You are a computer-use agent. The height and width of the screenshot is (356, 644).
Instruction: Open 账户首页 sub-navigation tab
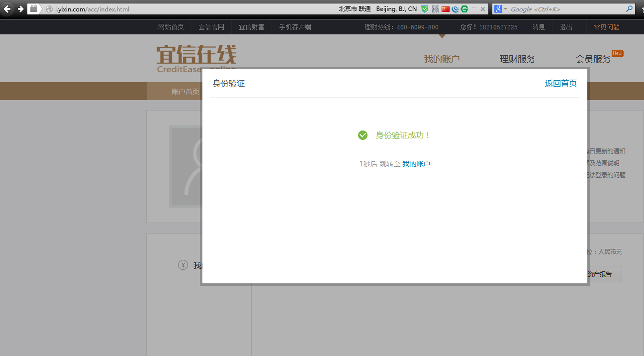[185, 92]
